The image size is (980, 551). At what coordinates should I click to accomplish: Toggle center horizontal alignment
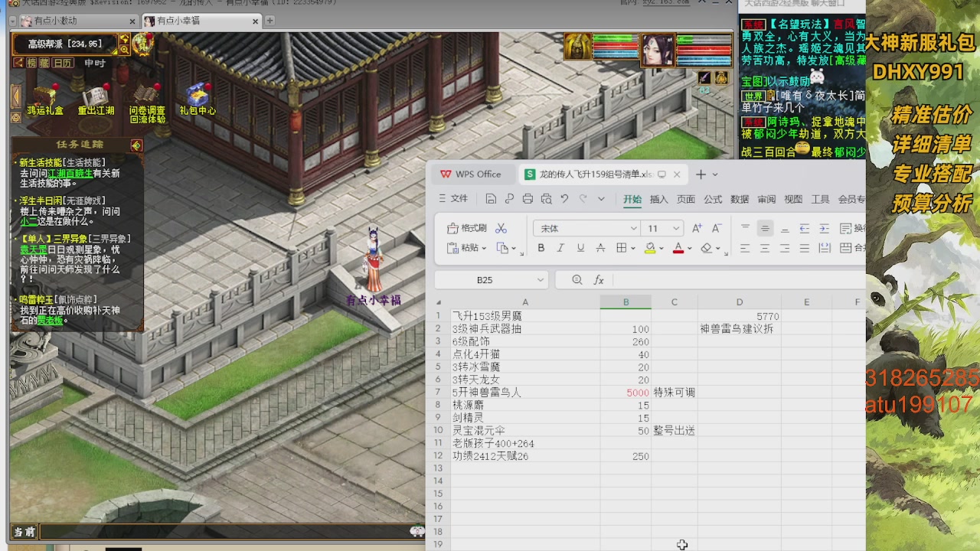765,248
